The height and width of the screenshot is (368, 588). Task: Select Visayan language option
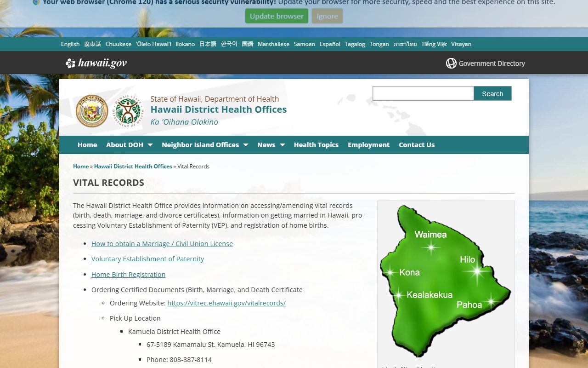click(x=461, y=44)
